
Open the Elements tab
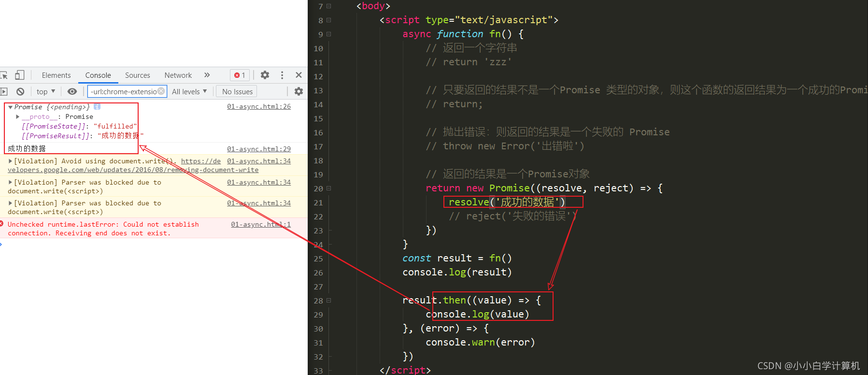point(56,75)
